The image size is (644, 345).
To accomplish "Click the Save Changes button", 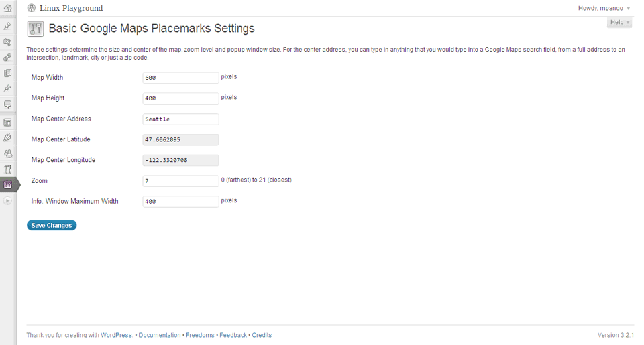I will 52,225.
